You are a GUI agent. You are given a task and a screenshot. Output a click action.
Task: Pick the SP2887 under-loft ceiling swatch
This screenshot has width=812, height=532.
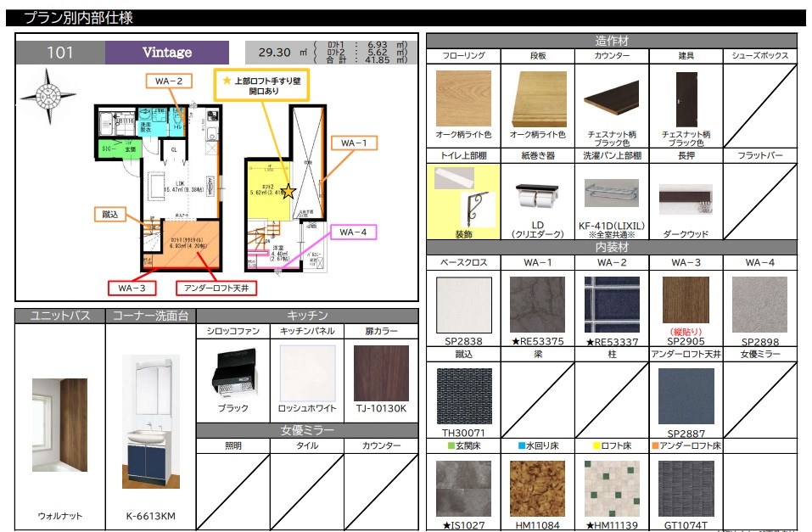(686, 396)
